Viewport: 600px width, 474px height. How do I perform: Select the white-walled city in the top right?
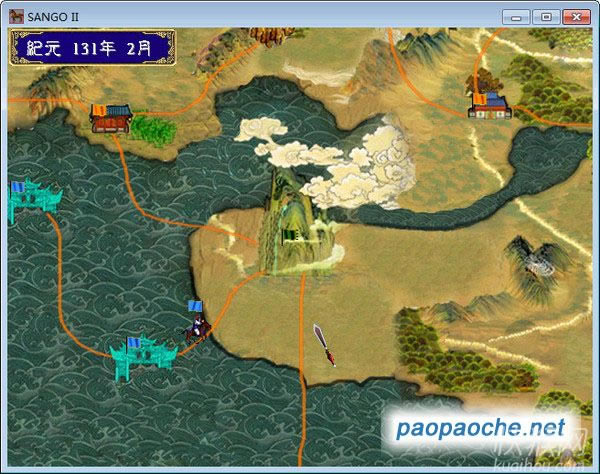pyautogui.click(x=486, y=104)
